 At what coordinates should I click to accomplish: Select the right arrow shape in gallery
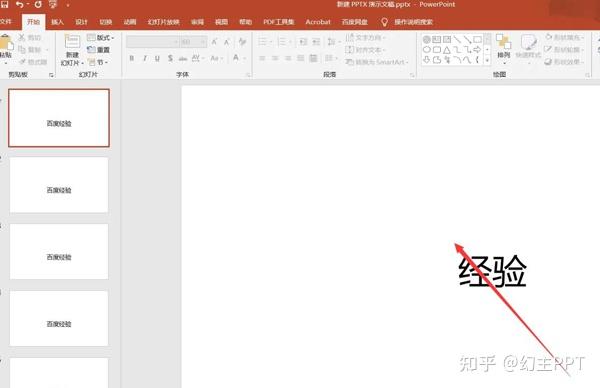coord(477,49)
